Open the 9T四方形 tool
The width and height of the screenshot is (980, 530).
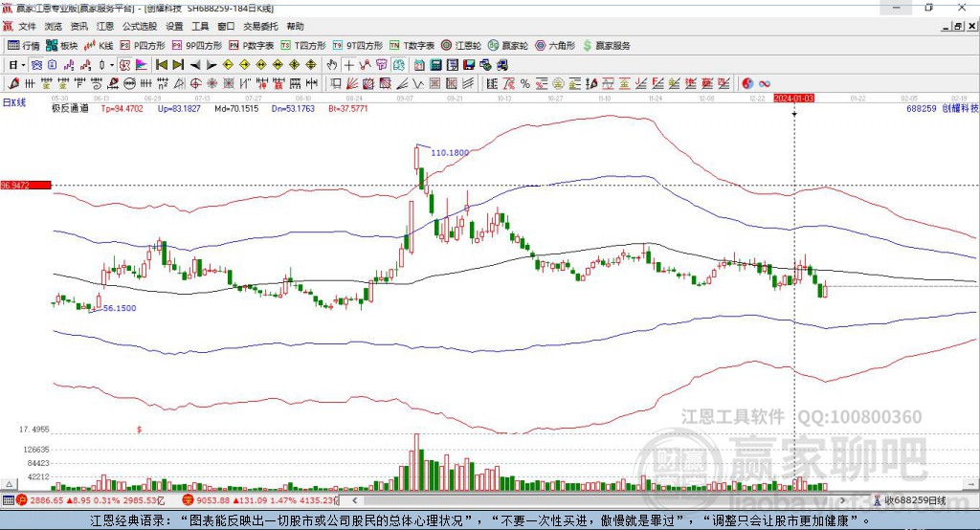(x=358, y=46)
